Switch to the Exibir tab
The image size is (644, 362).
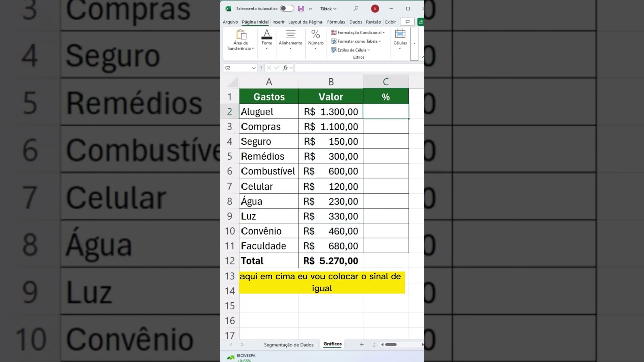point(391,22)
